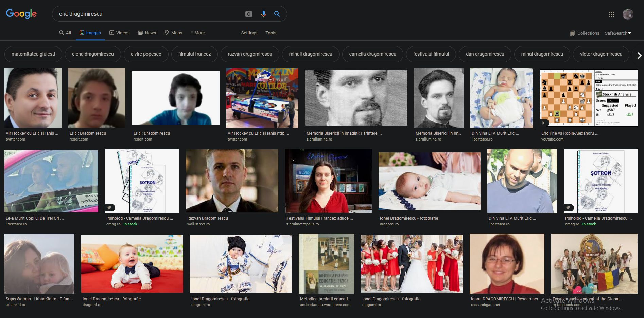The width and height of the screenshot is (644, 318).
Task: Click the Google logo
Action: click(21, 14)
